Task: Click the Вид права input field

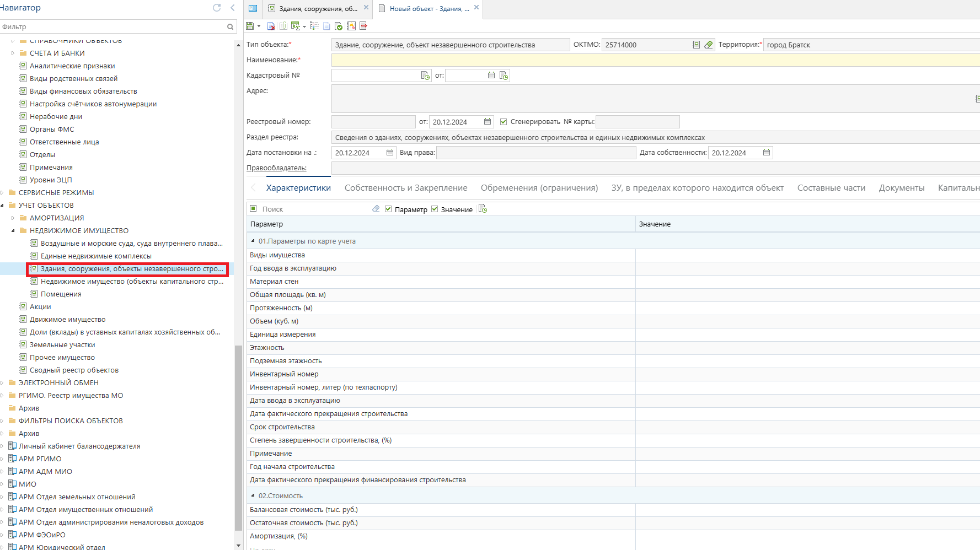Action: pyautogui.click(x=536, y=153)
